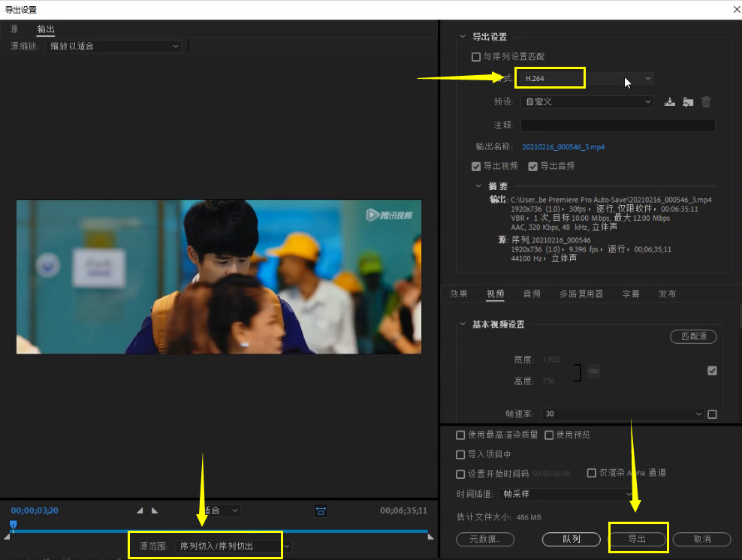Image resolution: width=742 pixels, height=560 pixels.
Task: Enable match sequence settings checkbox
Action: pyautogui.click(x=476, y=57)
